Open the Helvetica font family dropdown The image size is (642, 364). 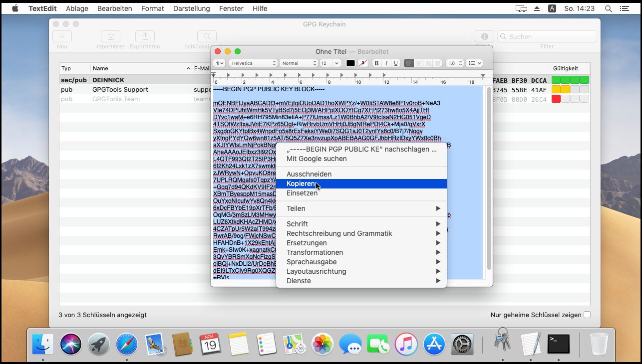click(x=253, y=63)
